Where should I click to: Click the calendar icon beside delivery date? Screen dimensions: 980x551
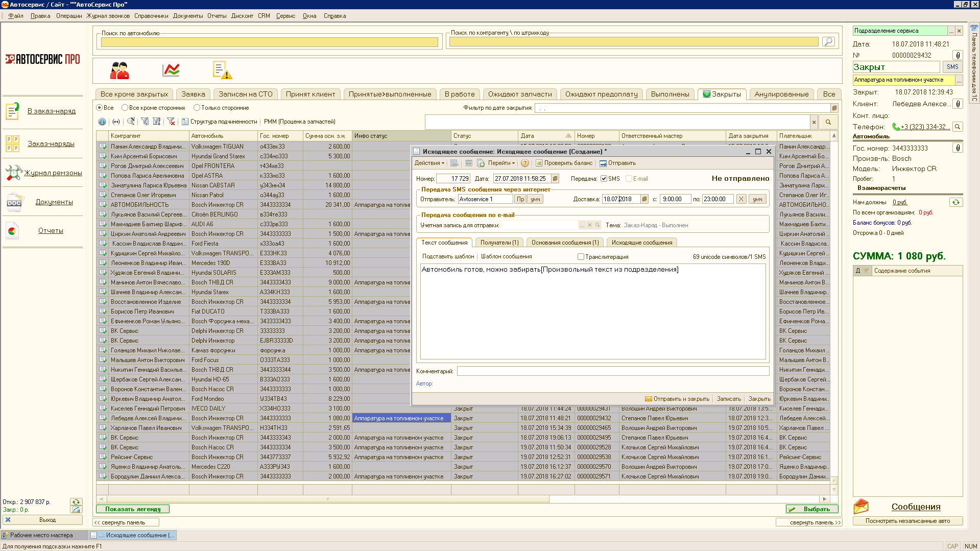(644, 199)
